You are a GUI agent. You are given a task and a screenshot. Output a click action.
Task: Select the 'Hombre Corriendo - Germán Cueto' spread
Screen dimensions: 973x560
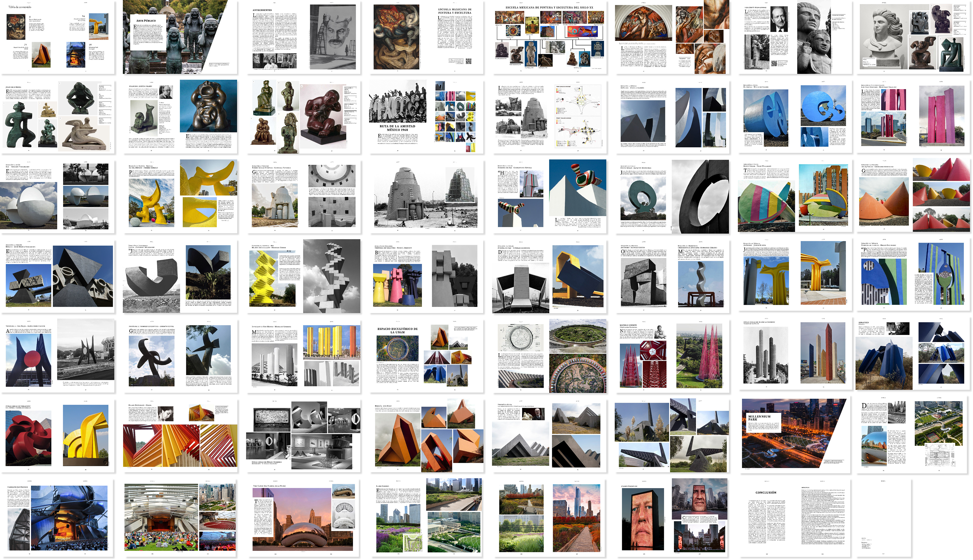point(180,356)
